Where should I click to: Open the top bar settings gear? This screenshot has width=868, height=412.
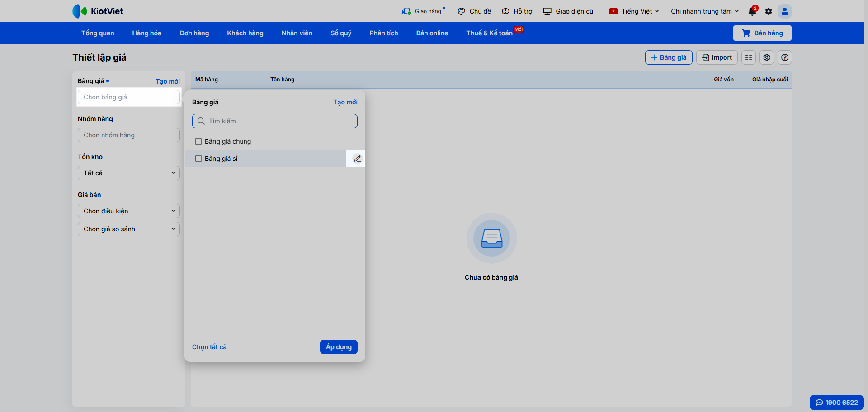point(769,11)
